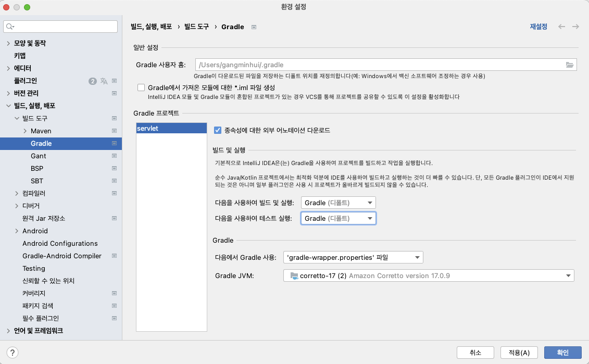Click project-scope icon on the 컴파일러 row
The image size is (589, 364).
point(114,193)
